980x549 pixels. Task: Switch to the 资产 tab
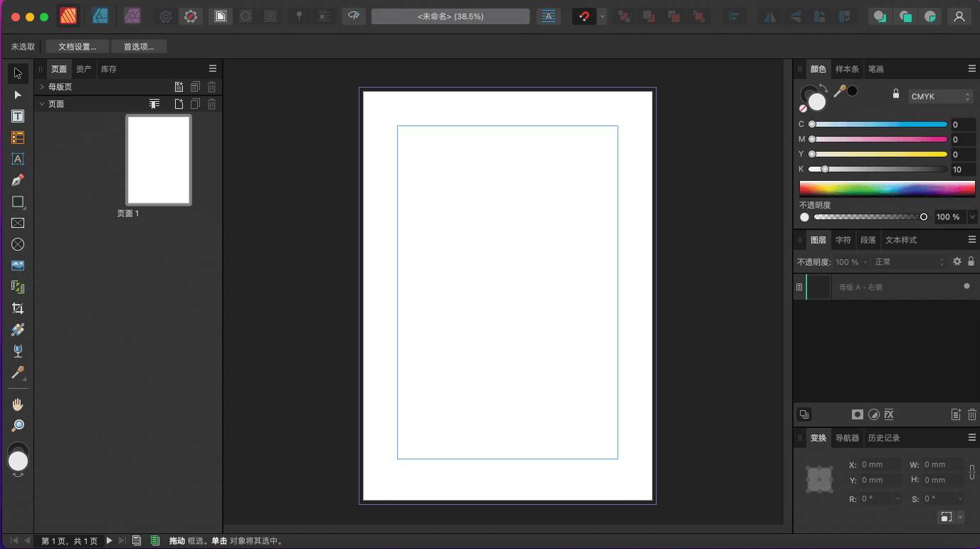tap(84, 69)
